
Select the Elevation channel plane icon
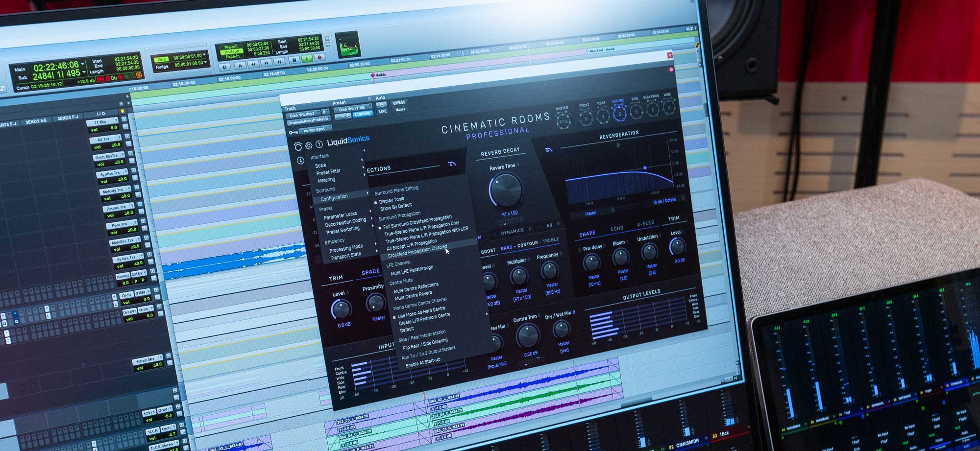(x=652, y=109)
